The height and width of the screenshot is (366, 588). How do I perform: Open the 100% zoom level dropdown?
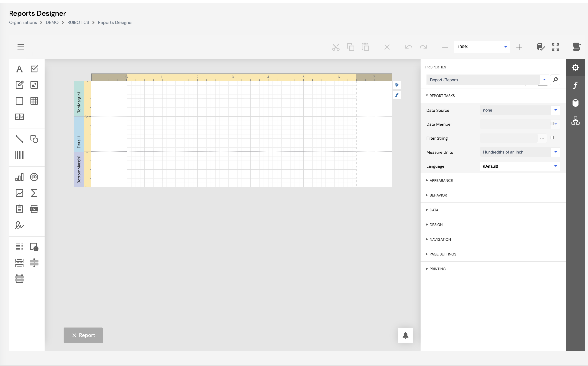click(505, 47)
